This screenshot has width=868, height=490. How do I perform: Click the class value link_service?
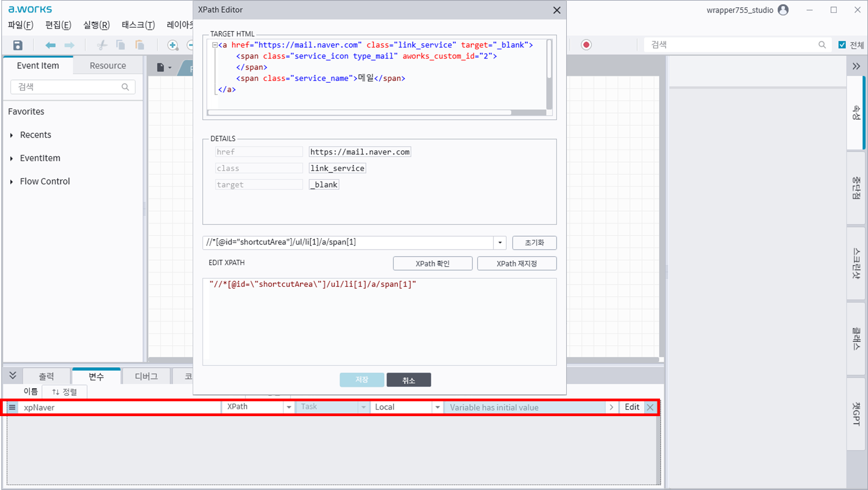coord(337,168)
